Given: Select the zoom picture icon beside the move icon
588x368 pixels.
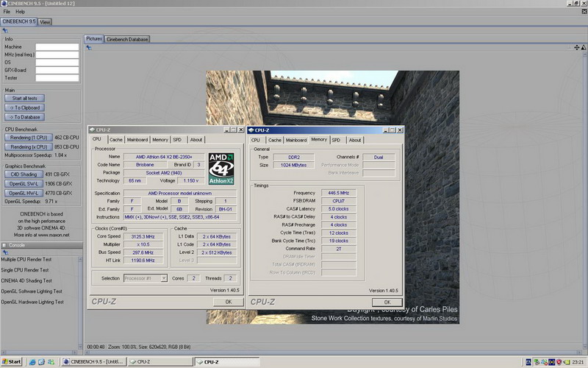Looking at the screenshot, I should 584,48.
